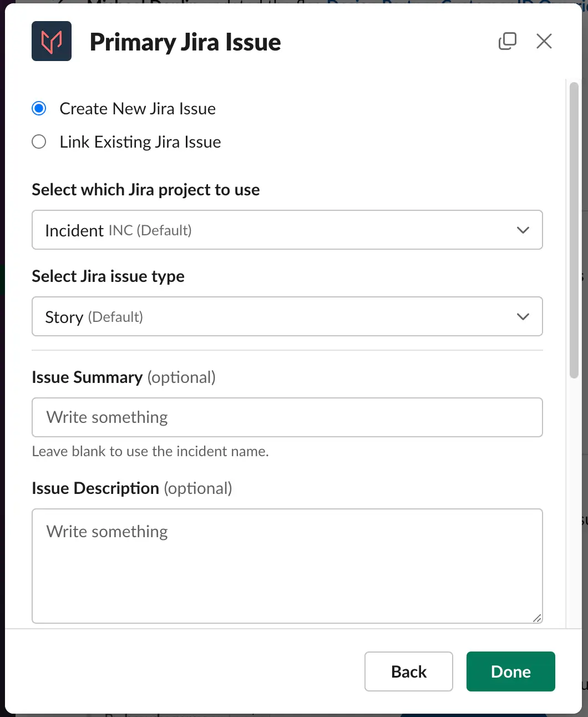Click the 'Select which Jira project to use' label

pyautogui.click(x=146, y=190)
